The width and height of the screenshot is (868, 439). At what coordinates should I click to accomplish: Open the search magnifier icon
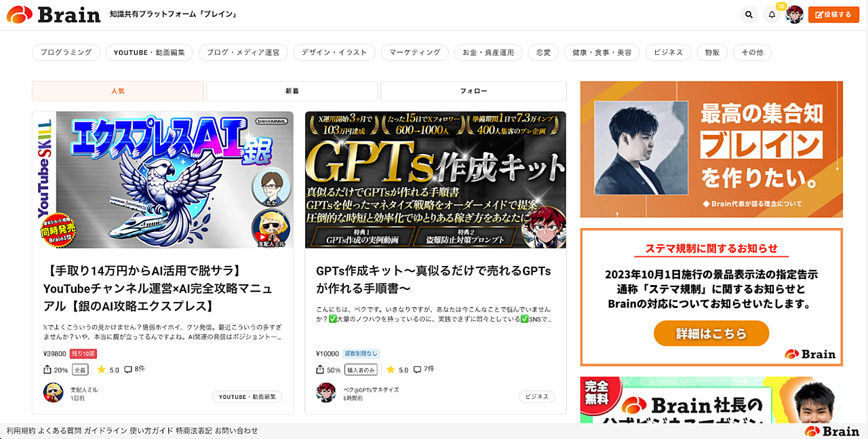pyautogui.click(x=749, y=14)
